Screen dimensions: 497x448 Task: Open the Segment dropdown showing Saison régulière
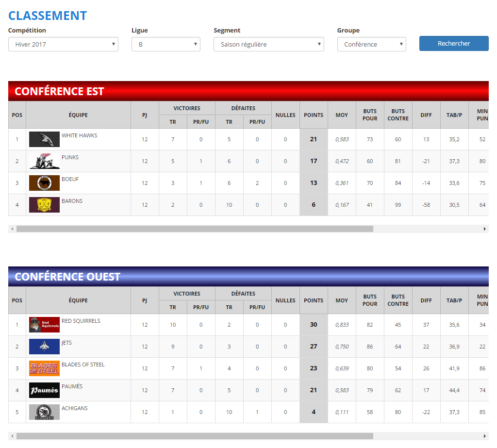pyautogui.click(x=268, y=44)
